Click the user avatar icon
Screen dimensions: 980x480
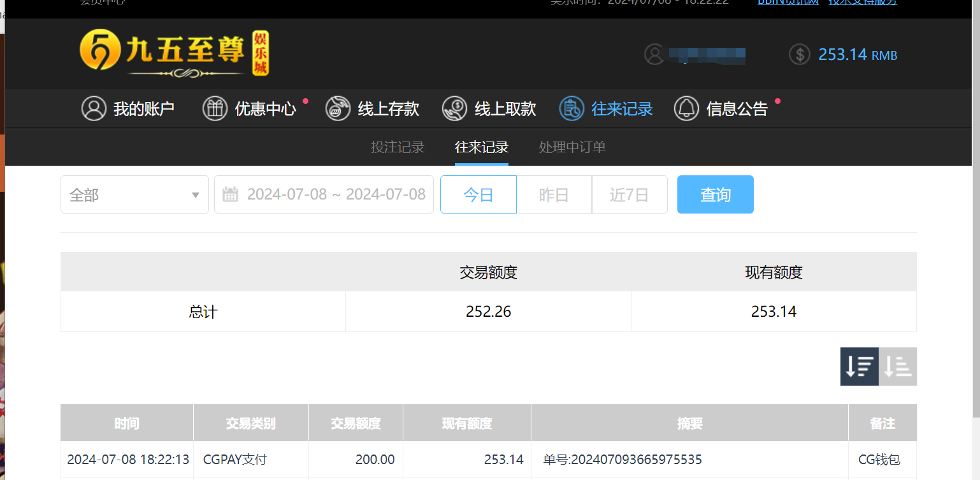[654, 55]
